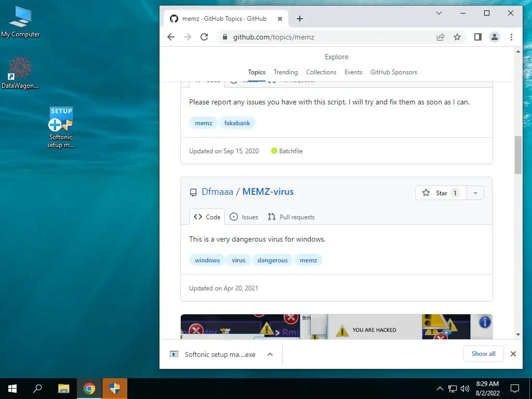532x399 pixels.
Task: Click the site lock icon
Action: pos(224,37)
